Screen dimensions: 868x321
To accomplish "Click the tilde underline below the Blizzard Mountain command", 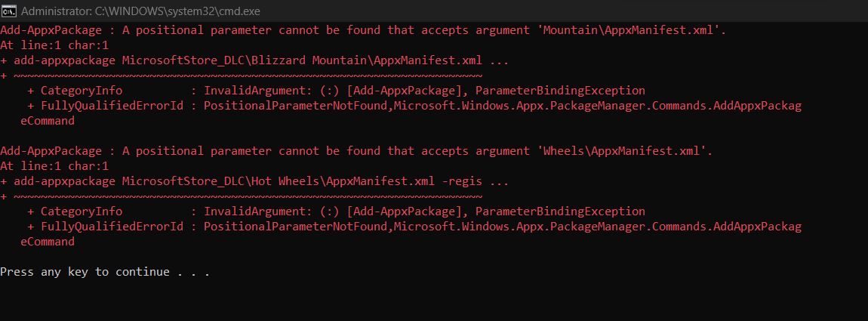I will (248, 76).
